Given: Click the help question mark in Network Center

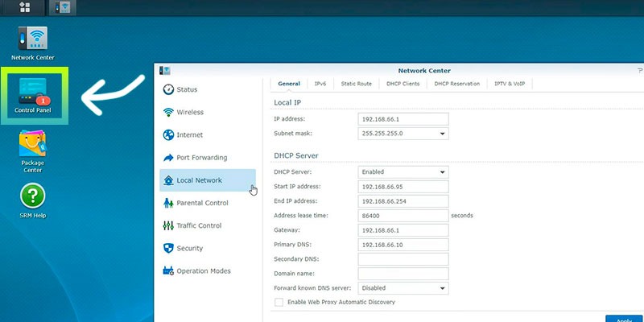Looking at the screenshot, I should coord(640,71).
